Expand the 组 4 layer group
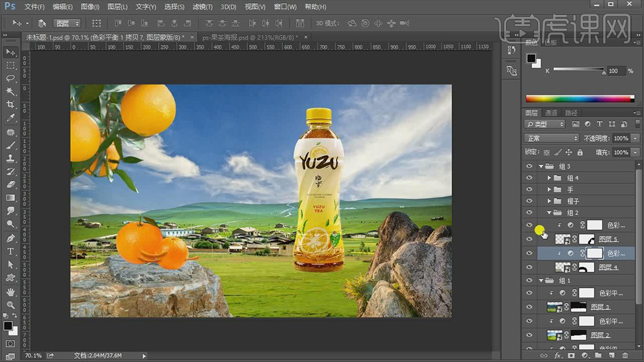 [550, 178]
